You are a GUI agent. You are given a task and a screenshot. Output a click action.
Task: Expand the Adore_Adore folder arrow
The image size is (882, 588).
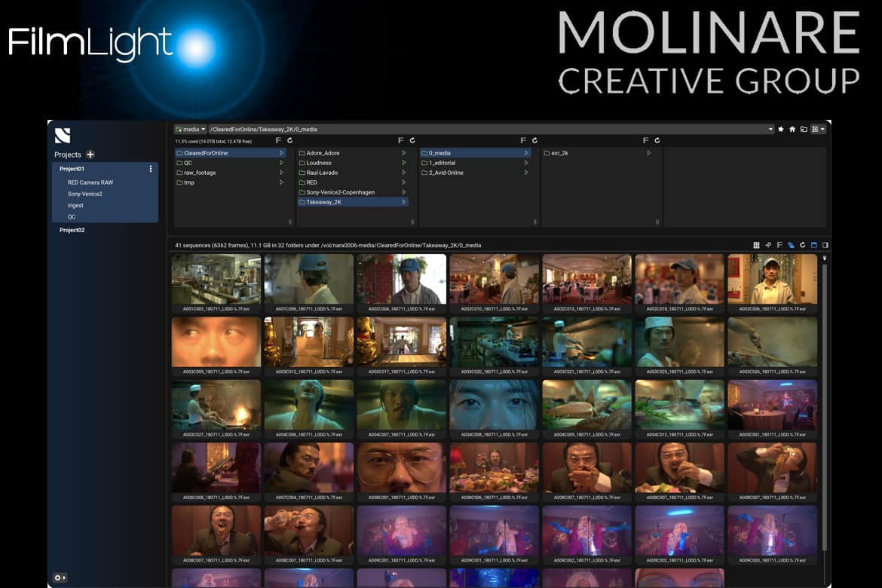404,153
